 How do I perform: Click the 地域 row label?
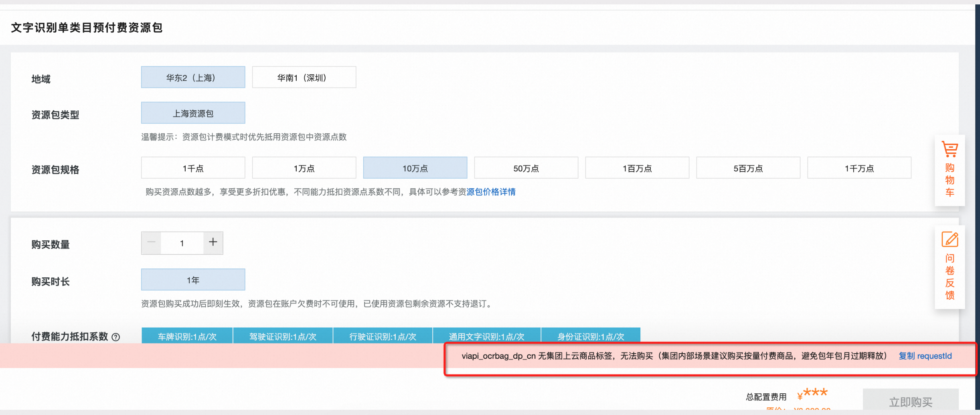pyautogui.click(x=41, y=79)
